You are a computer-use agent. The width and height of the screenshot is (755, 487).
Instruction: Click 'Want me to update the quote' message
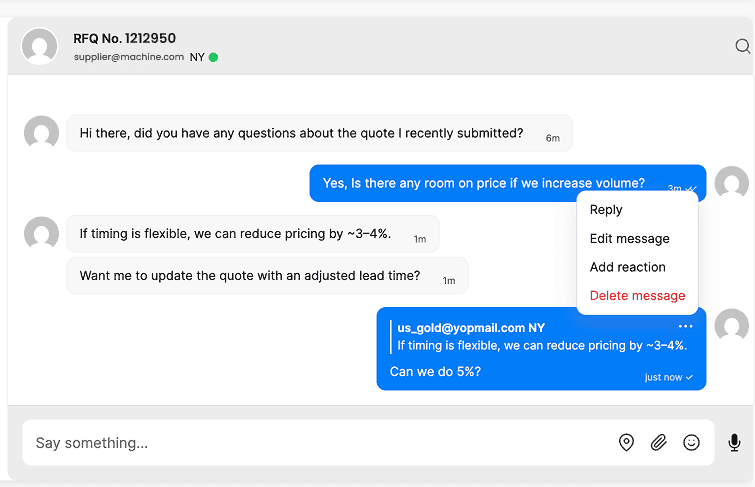(266, 276)
